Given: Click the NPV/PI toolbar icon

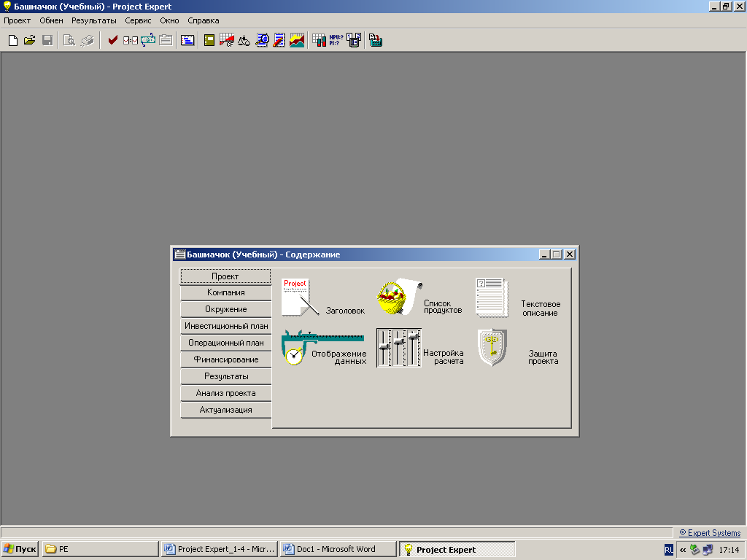Looking at the screenshot, I should (x=336, y=41).
